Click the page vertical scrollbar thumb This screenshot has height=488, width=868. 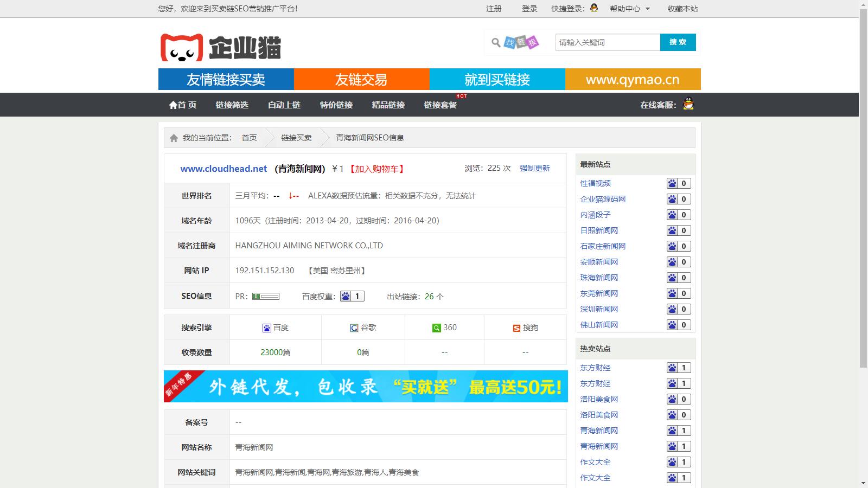click(863, 184)
